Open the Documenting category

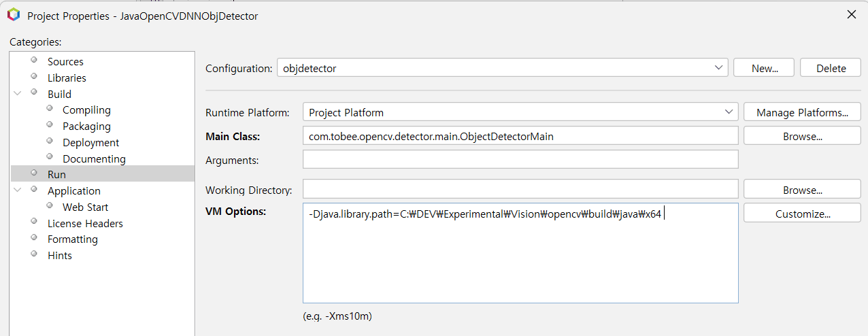(x=94, y=159)
